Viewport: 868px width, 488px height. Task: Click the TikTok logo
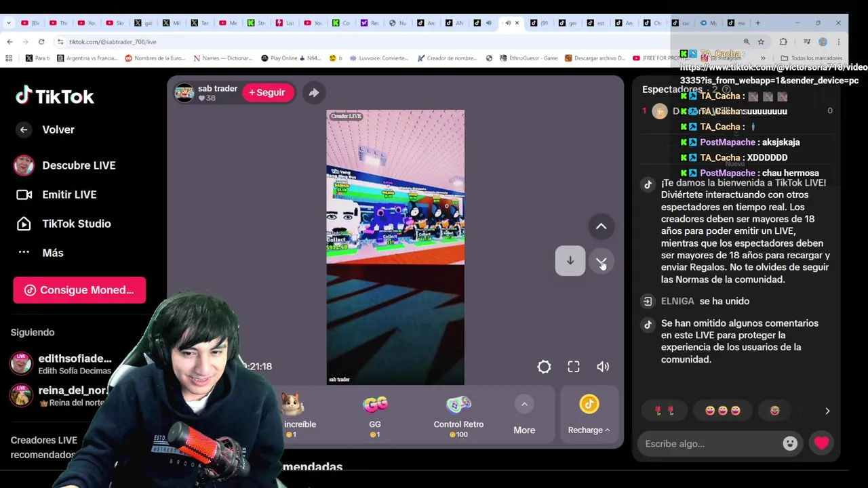pyautogui.click(x=55, y=96)
